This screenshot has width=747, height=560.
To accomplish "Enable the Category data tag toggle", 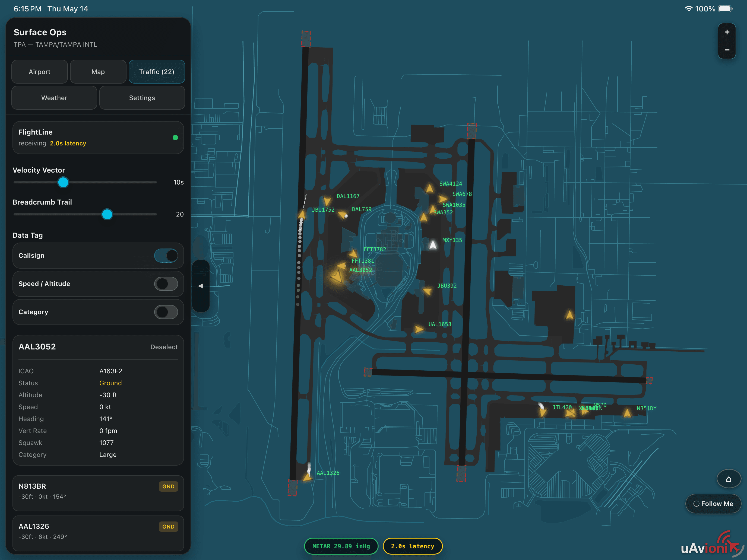I will point(166,312).
